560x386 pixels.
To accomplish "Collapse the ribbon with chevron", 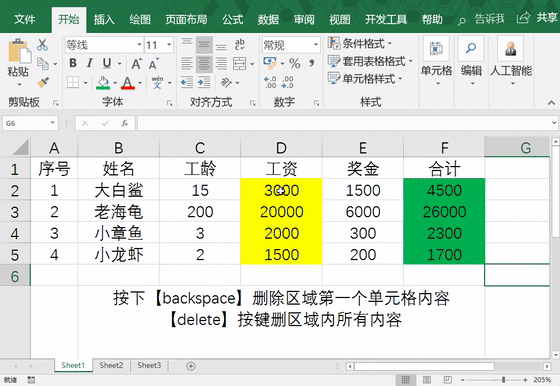I will coord(551,102).
